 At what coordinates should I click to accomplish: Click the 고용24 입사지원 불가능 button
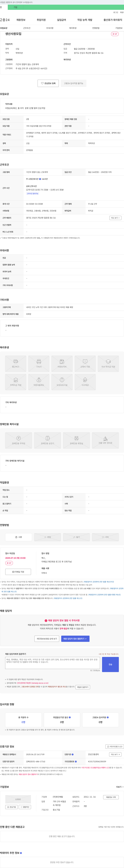tap(73, 83)
